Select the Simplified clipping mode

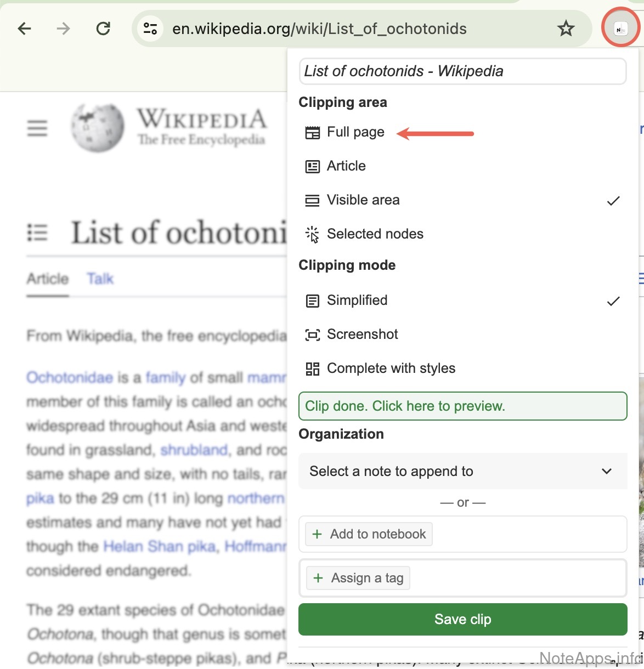click(357, 301)
